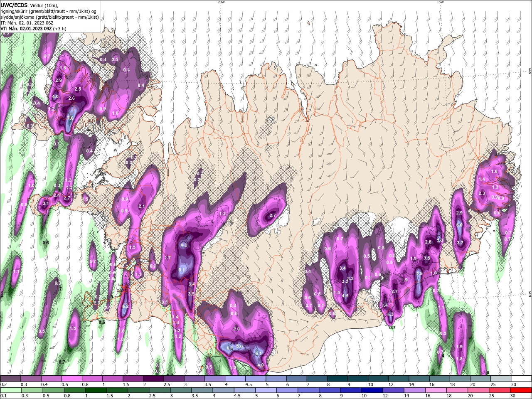Click the 3.1 precipitation value on the map
Viewport: 532px width, 399px height.
(x=46, y=204)
